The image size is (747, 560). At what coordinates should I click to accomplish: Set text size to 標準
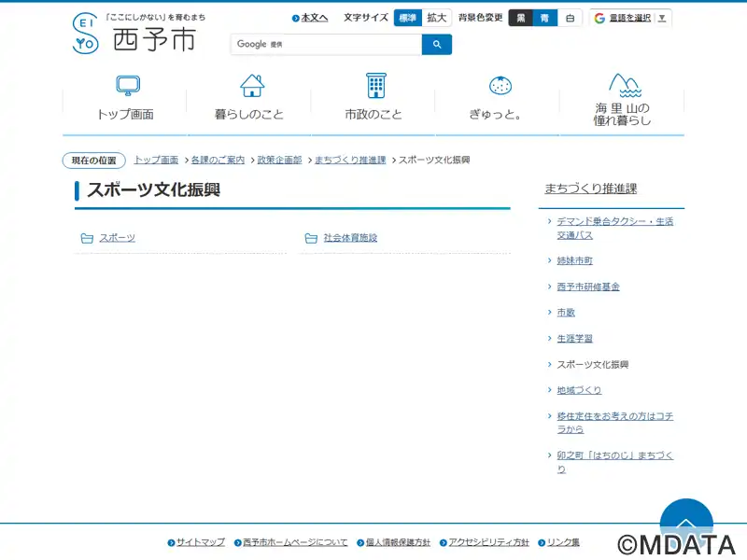[x=408, y=18]
